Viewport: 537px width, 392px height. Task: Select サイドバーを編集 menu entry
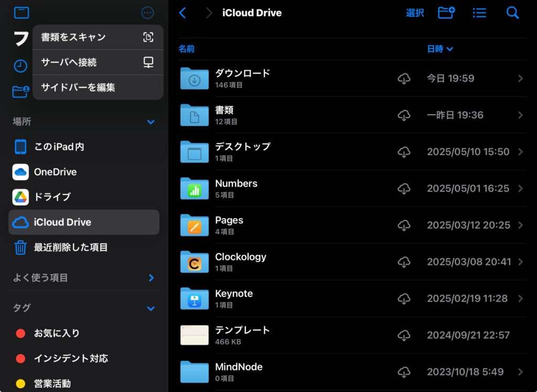tap(98, 88)
